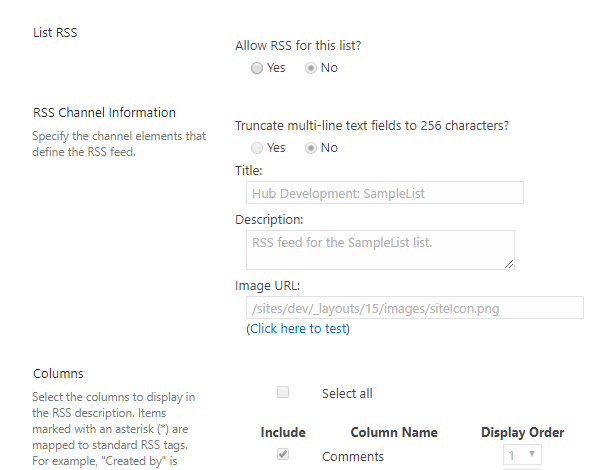Viewport: 599px width, 470px height.
Task: Choose Yes to truncate multi-line text fields
Action: pos(257,148)
